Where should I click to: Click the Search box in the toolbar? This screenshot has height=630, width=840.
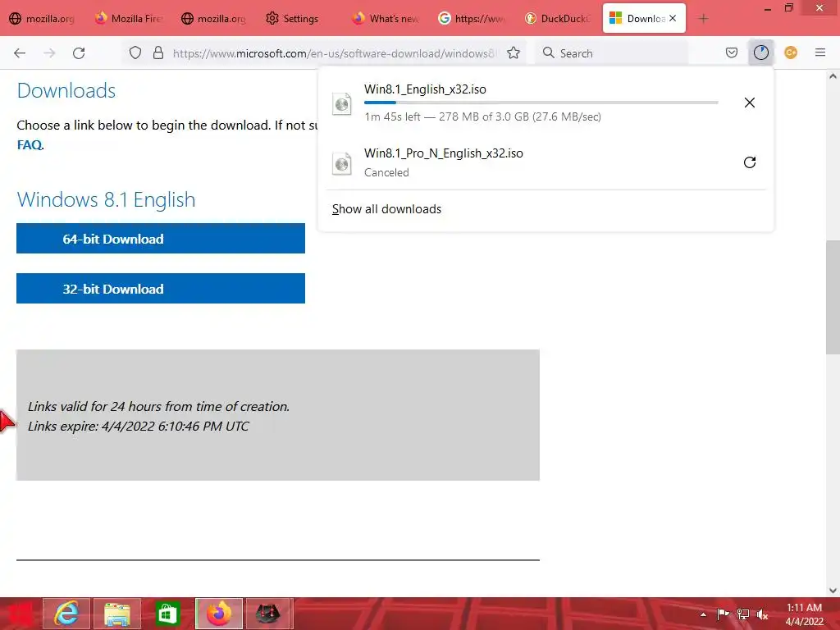click(x=610, y=53)
